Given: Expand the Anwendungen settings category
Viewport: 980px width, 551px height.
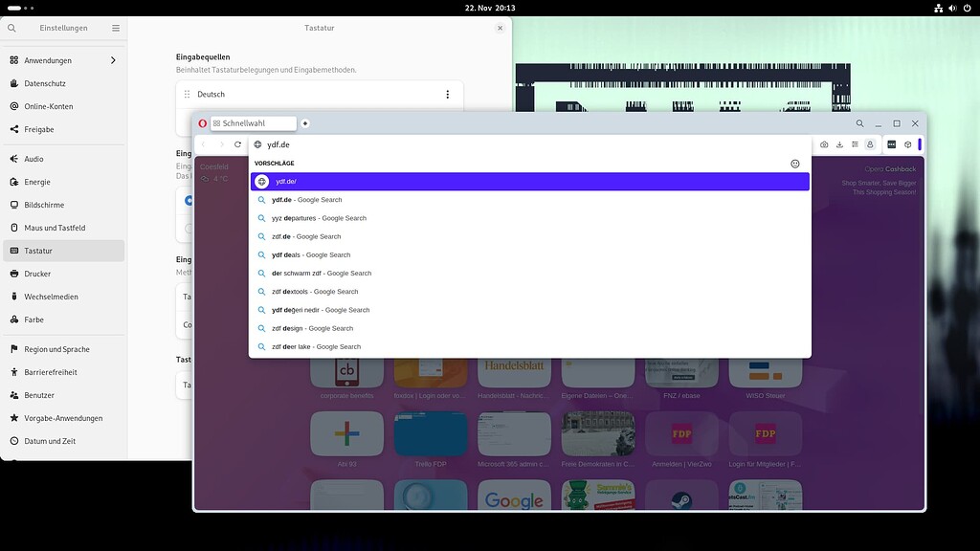Looking at the screenshot, I should pyautogui.click(x=64, y=60).
